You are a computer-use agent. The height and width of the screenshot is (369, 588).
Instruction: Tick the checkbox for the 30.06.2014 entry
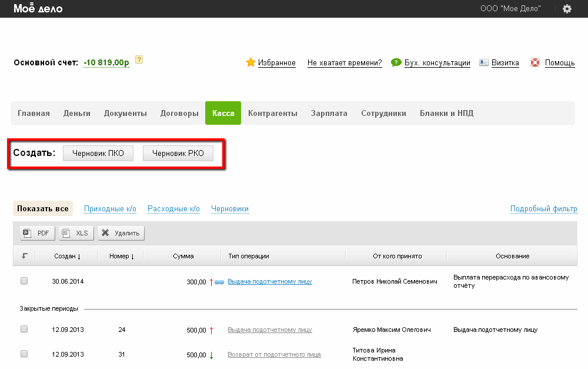point(24,281)
